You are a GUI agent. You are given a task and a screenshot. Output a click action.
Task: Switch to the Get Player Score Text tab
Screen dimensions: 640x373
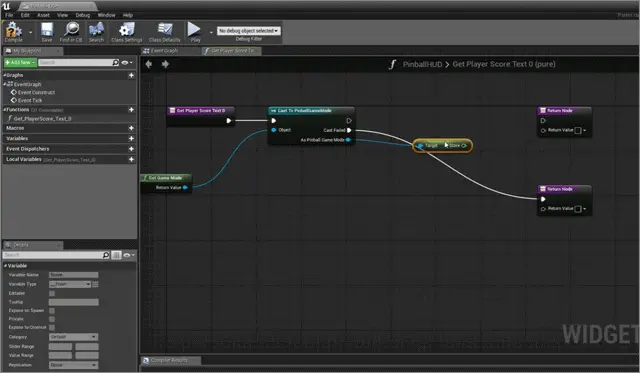click(x=231, y=51)
